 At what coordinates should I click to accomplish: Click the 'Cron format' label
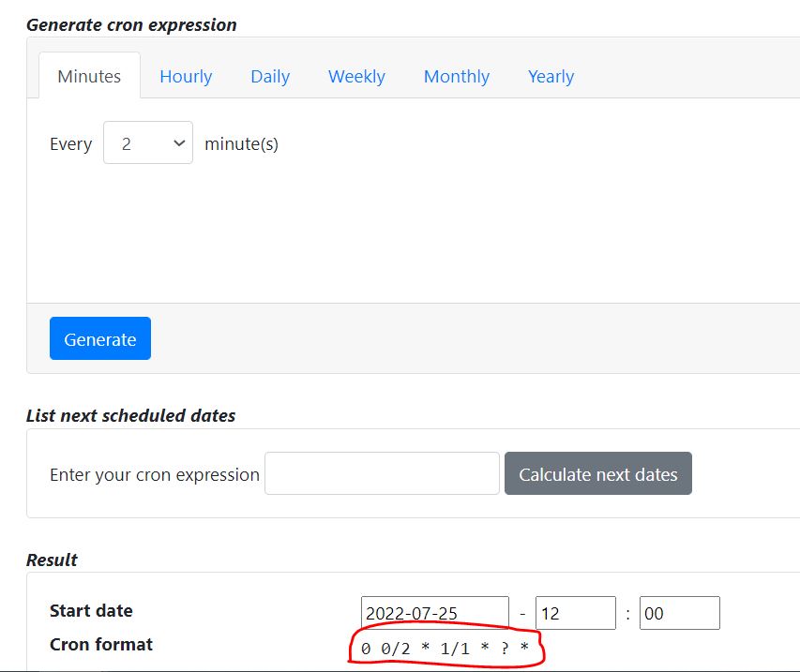[101, 645]
